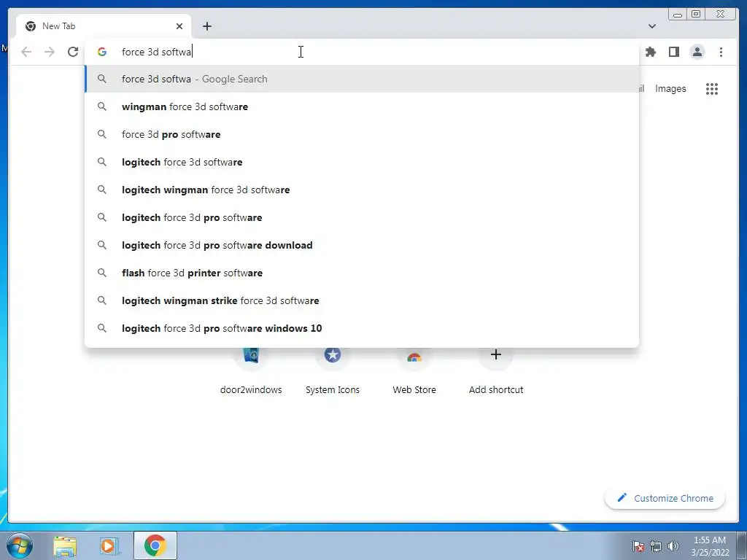Image resolution: width=747 pixels, height=560 pixels.
Task: Open the Extensions puzzle icon
Action: 650,52
